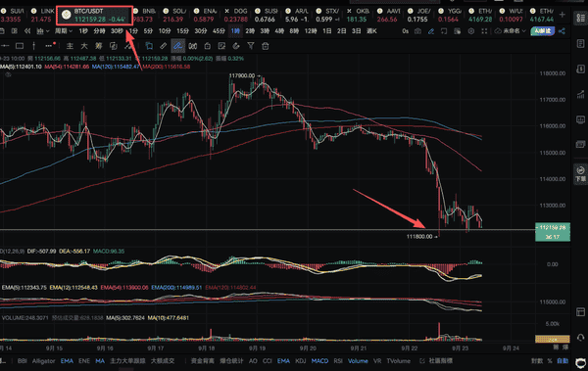Click the 筹 chip distribution button
The width and height of the screenshot is (588, 371).
click(99, 46)
